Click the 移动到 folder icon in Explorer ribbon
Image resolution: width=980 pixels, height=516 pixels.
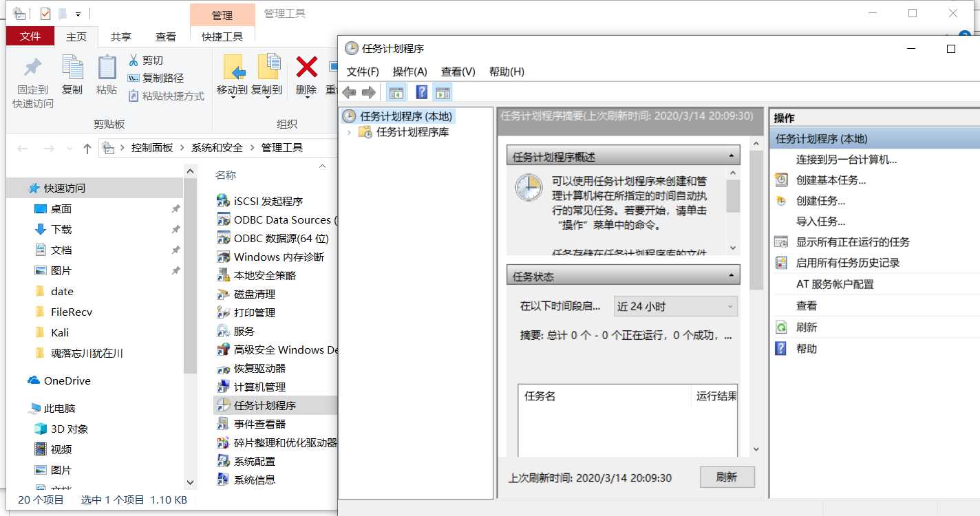(x=234, y=67)
